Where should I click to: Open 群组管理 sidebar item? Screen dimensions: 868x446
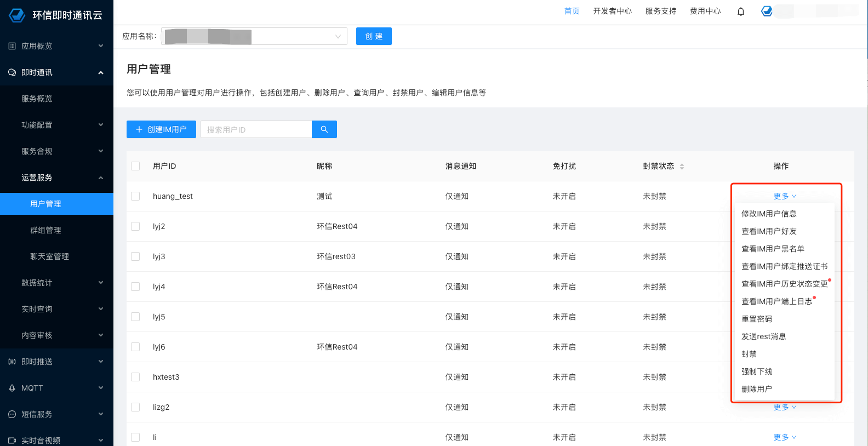click(x=57, y=230)
